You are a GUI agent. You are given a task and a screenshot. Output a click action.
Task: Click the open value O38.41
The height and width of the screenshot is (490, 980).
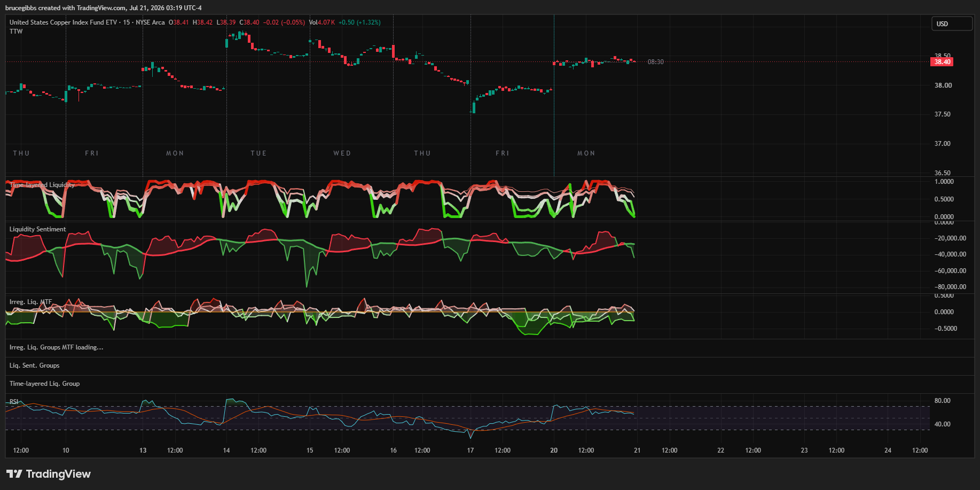(179, 22)
